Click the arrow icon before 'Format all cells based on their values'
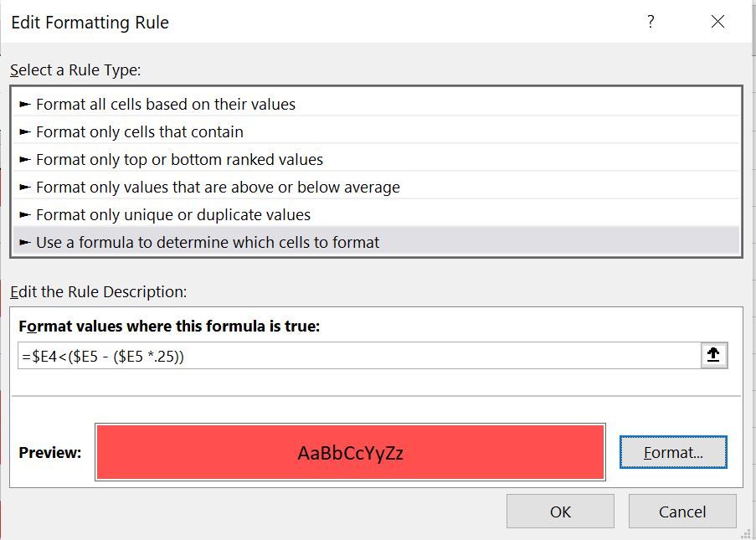This screenshot has width=756, height=540. click(x=27, y=103)
